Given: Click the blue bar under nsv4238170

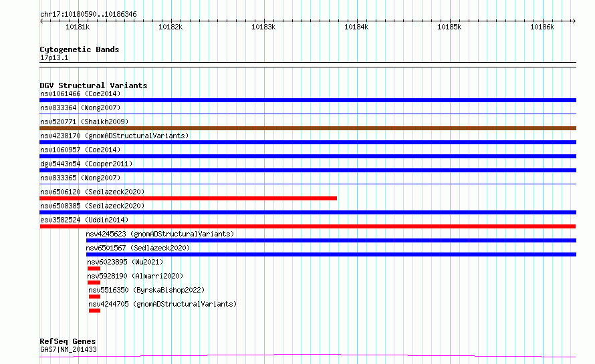Looking at the screenshot, I should [x=308, y=142].
